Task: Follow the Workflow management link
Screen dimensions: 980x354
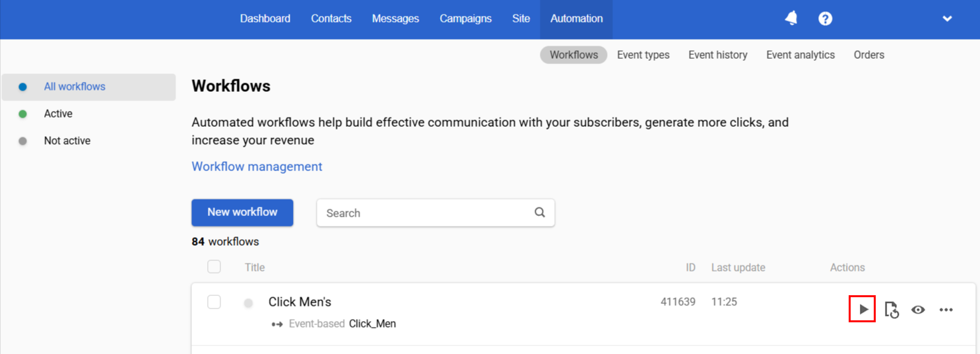Action: tap(257, 166)
